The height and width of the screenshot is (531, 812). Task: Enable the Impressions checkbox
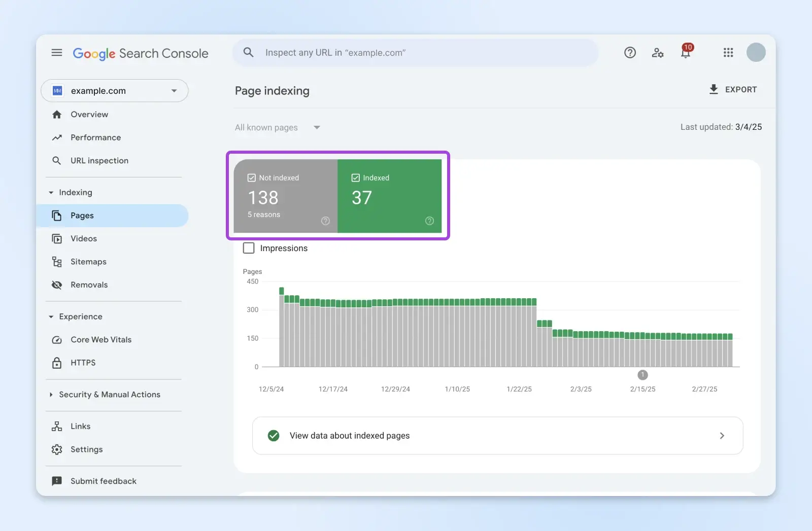(249, 248)
